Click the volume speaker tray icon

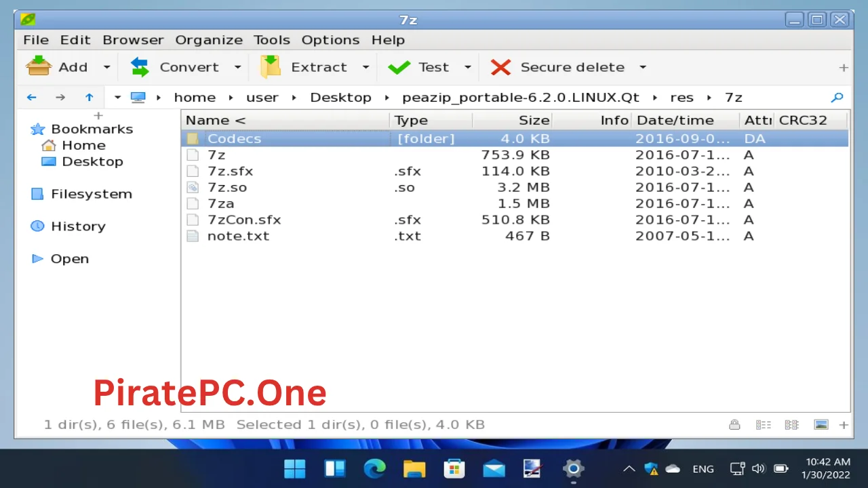758,468
